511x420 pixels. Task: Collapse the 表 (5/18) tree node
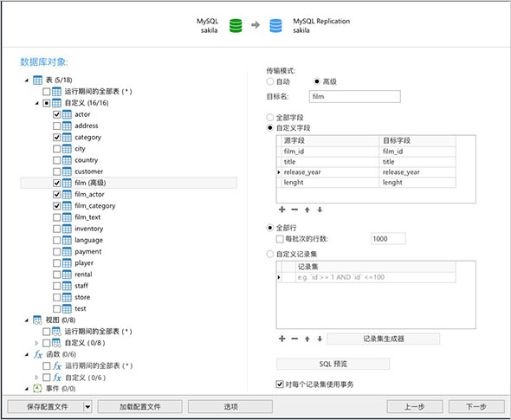pos(27,81)
